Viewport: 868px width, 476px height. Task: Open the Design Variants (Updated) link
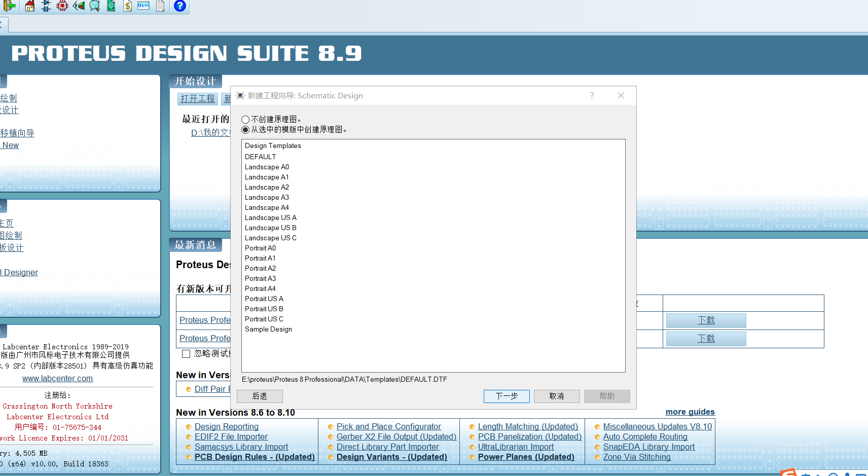[x=392, y=457]
